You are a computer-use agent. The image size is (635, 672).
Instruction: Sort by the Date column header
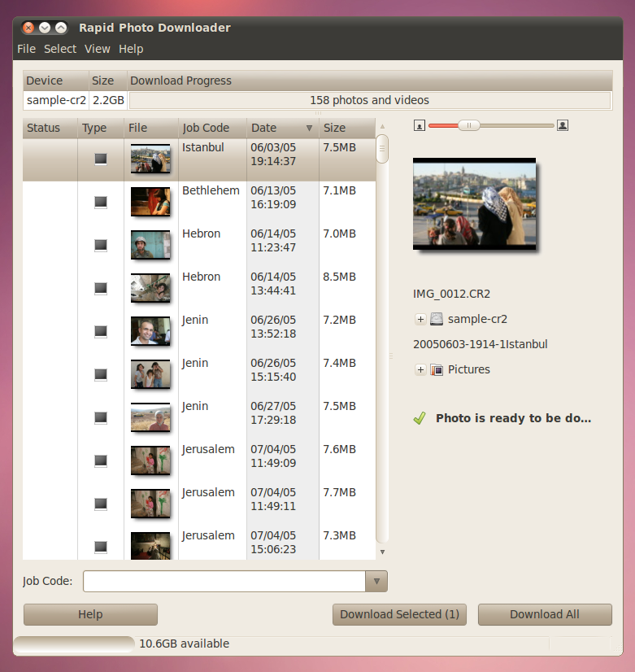[x=283, y=128]
